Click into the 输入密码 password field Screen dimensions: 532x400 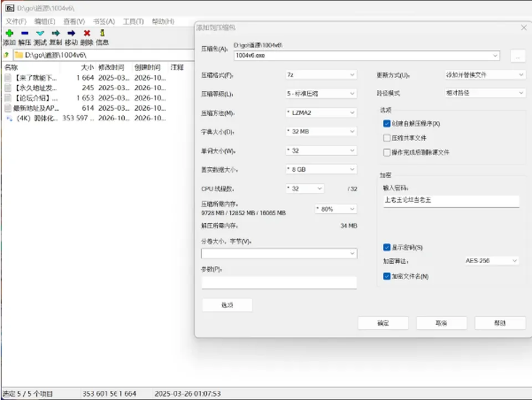tap(451, 201)
